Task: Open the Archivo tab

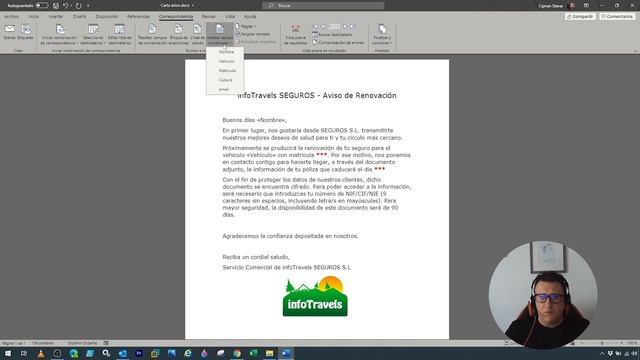Action: (11, 17)
